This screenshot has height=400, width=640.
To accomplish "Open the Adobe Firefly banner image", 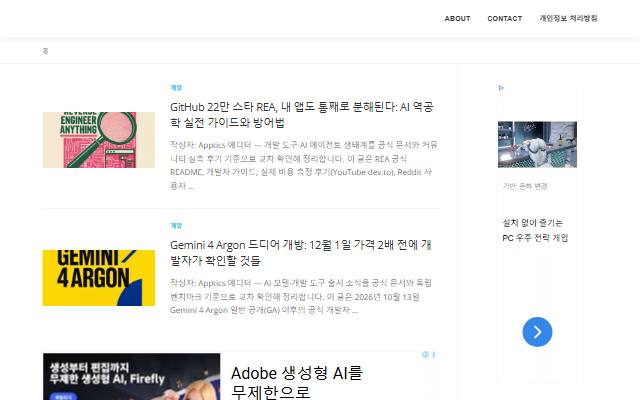I will pos(131,377).
